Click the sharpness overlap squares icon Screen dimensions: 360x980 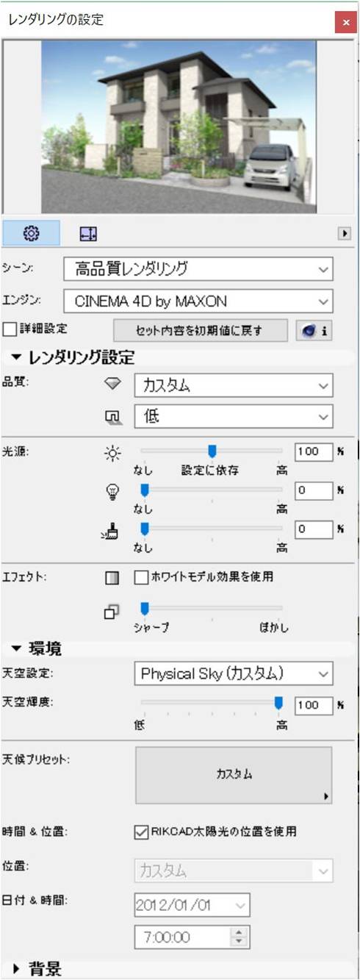(112, 612)
